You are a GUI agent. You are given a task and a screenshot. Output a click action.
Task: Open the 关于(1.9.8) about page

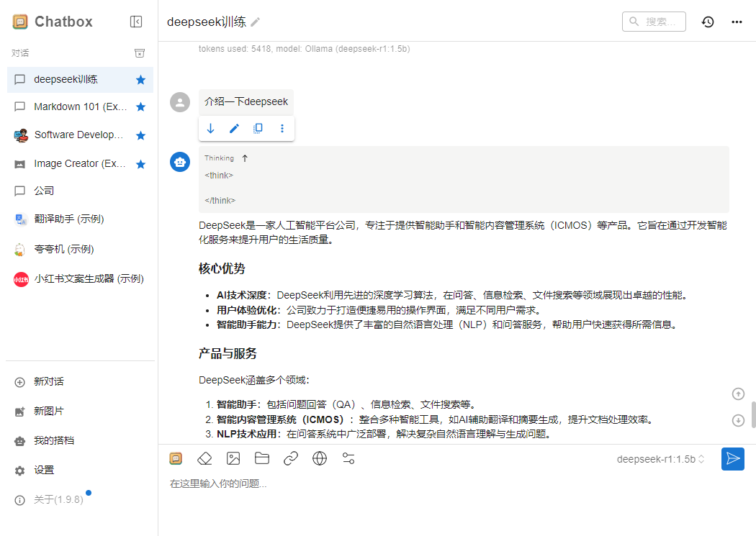pyautogui.click(x=80, y=500)
